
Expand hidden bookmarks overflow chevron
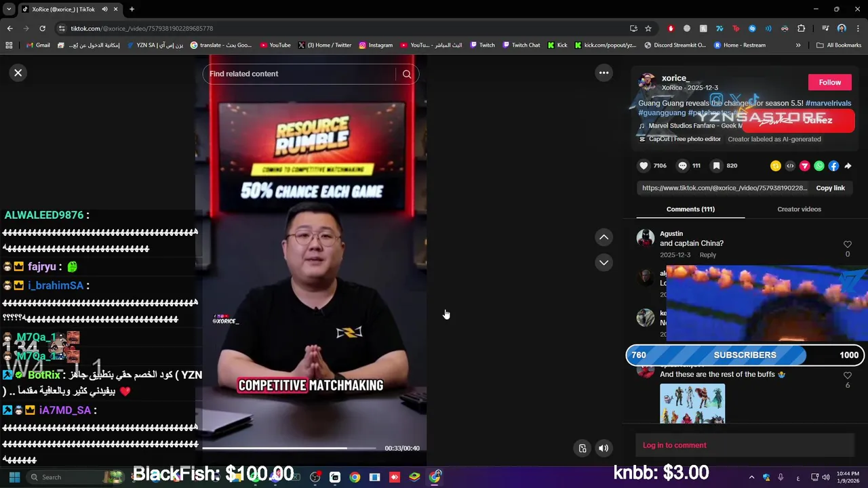(x=798, y=45)
